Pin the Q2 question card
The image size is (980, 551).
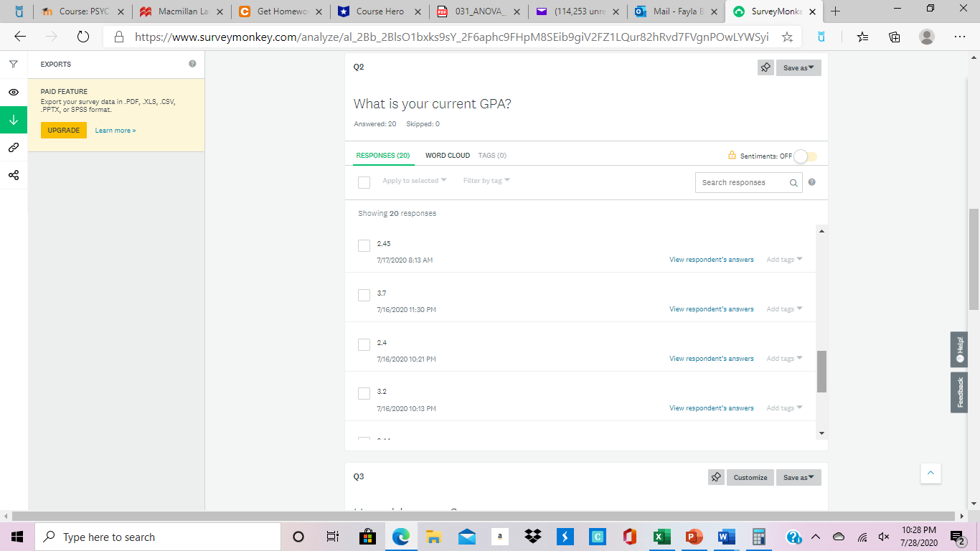pyautogui.click(x=765, y=67)
